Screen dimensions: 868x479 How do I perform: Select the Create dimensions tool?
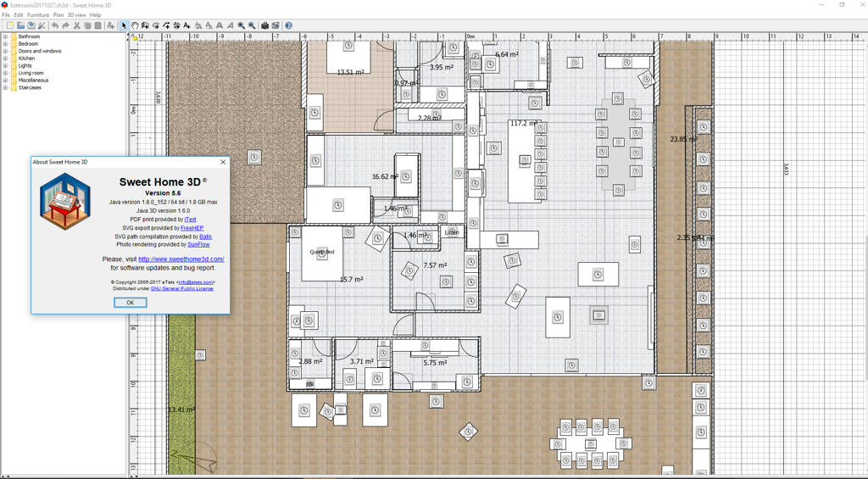pyautogui.click(x=176, y=25)
